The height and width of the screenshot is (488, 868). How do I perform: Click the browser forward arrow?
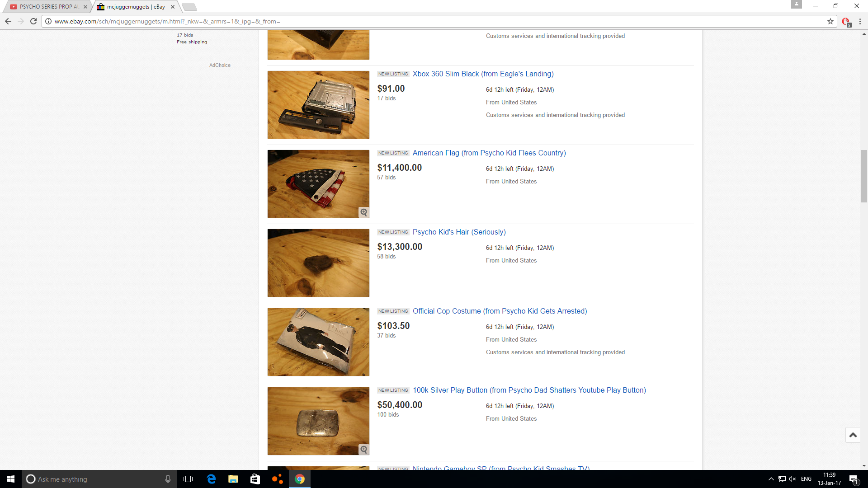[21, 21]
